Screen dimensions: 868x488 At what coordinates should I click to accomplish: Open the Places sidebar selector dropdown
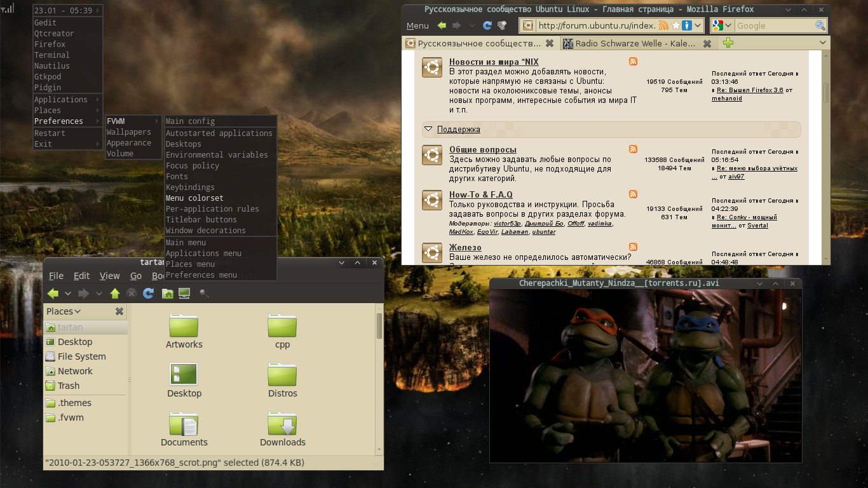(x=64, y=311)
